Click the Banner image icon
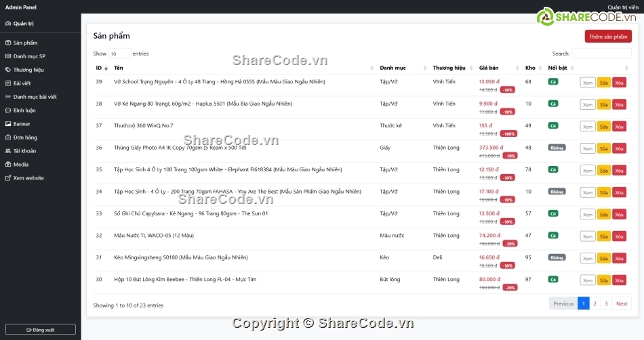 8,124
